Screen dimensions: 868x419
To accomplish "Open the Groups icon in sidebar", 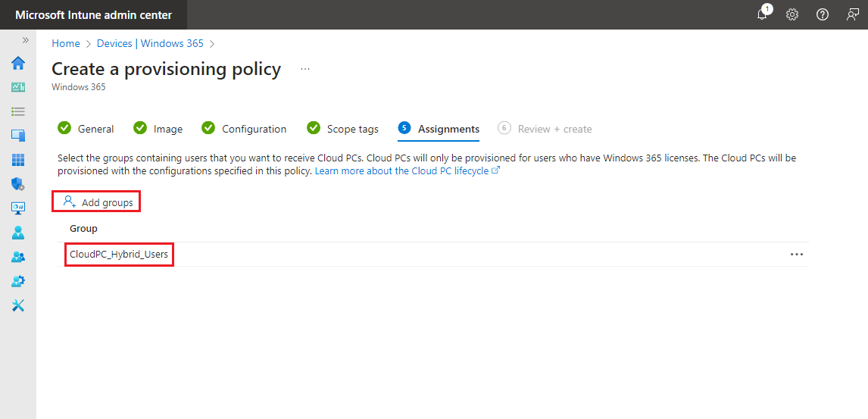I will coord(18,257).
